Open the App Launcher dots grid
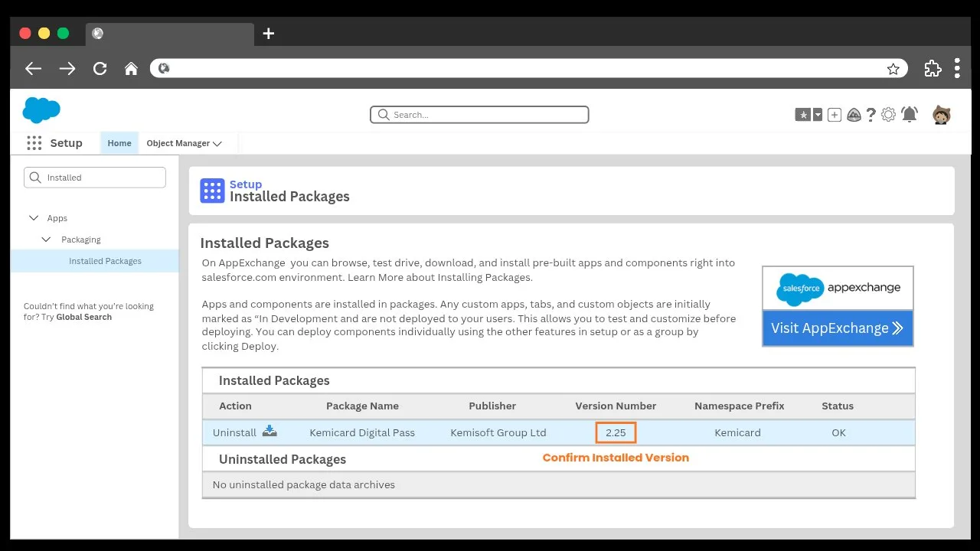Image resolution: width=980 pixels, height=551 pixels. 34,143
